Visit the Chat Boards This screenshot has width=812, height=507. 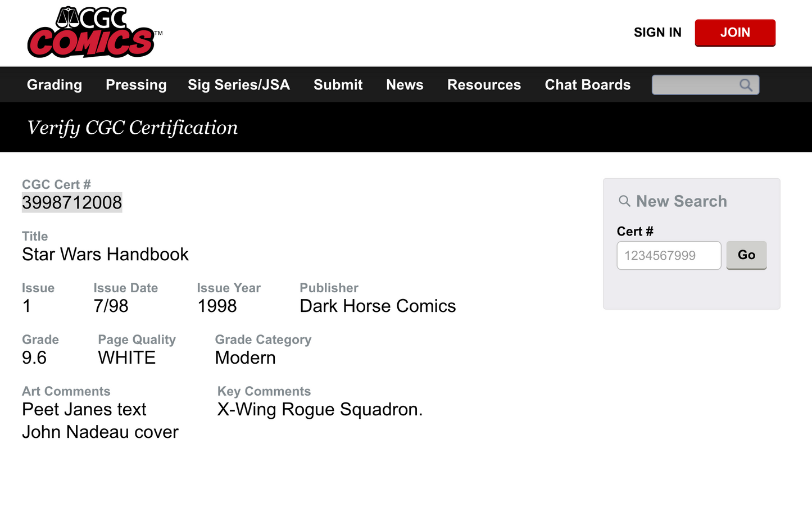[587, 85]
